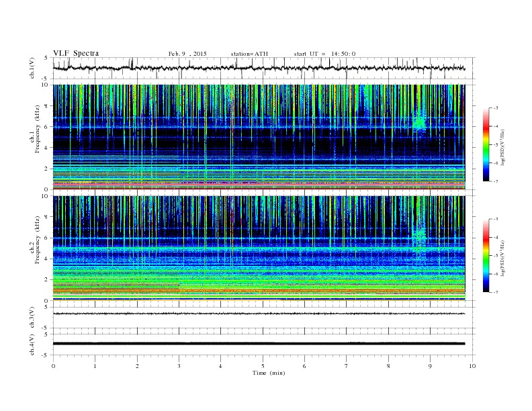Select the log(PSD) label of ch.1 colorbar
Screen dimensions: 532x411
click(502, 146)
